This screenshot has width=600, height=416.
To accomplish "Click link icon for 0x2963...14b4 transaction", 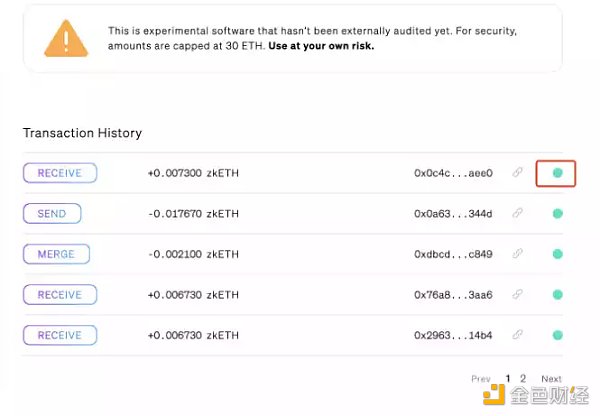I will coord(517,335).
